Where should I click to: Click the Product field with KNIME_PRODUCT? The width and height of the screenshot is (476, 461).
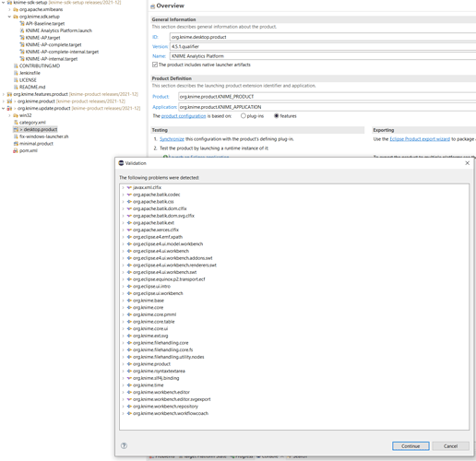point(327,97)
